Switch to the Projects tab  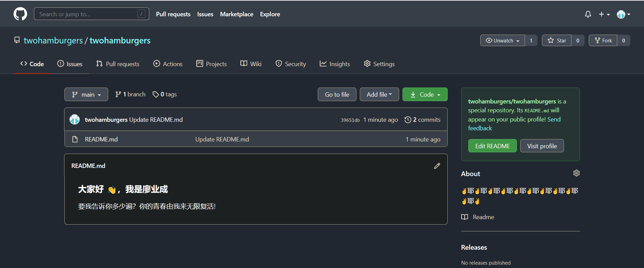[x=211, y=64]
